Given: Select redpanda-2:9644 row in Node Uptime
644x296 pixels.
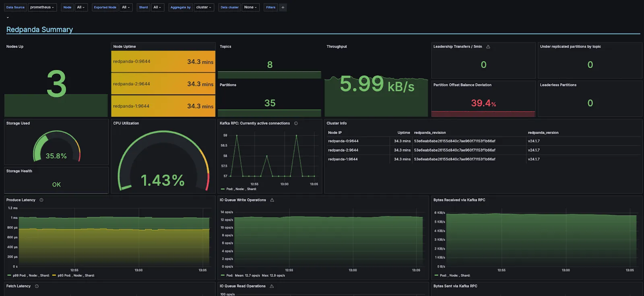Looking at the screenshot, I should [163, 84].
